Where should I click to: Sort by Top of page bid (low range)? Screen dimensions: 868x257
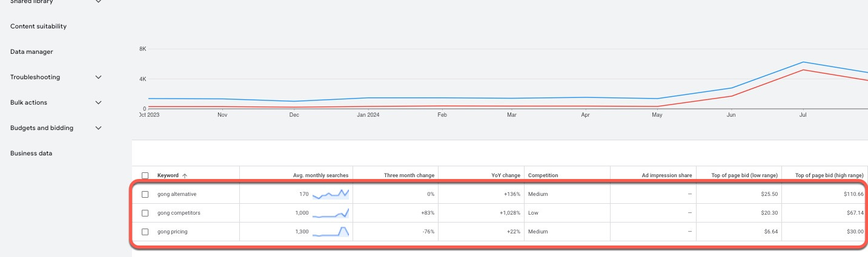[744, 175]
